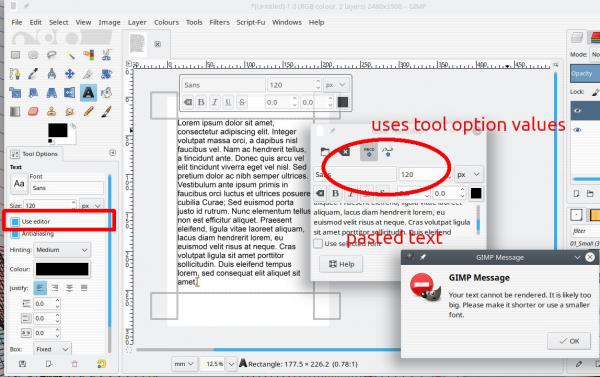This screenshot has width=600, height=377.
Task: Open the Box Fixed dropdown
Action: [x=52, y=349]
